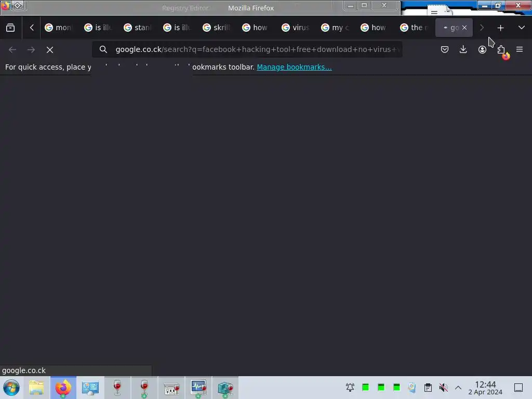The height and width of the screenshot is (399, 532).
Task: Go forward one page
Action: 31,50
